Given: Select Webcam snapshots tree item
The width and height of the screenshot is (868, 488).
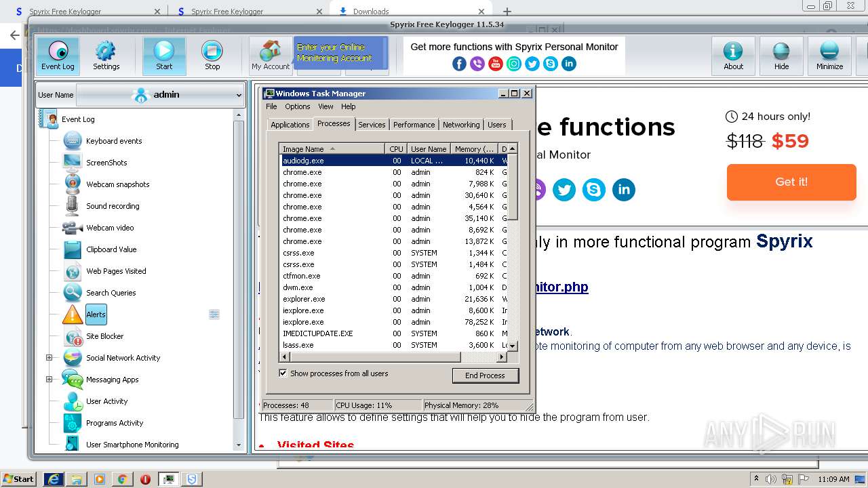Looking at the screenshot, I should pos(117,184).
